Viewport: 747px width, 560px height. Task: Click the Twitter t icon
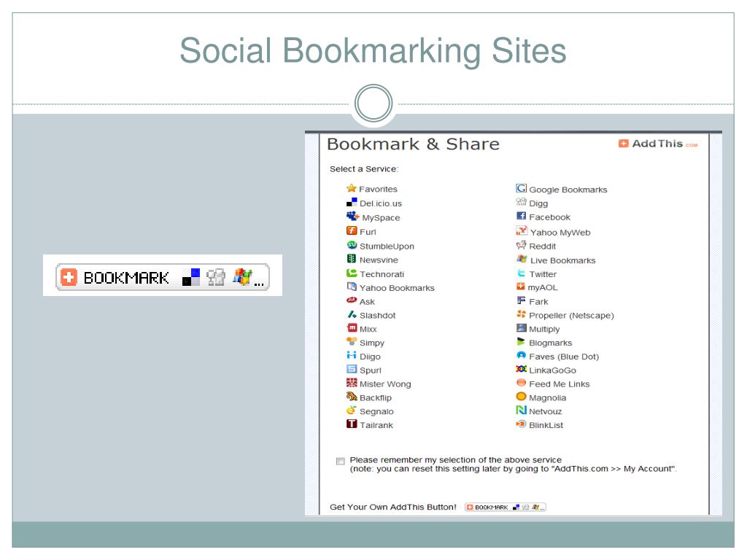pos(521,273)
